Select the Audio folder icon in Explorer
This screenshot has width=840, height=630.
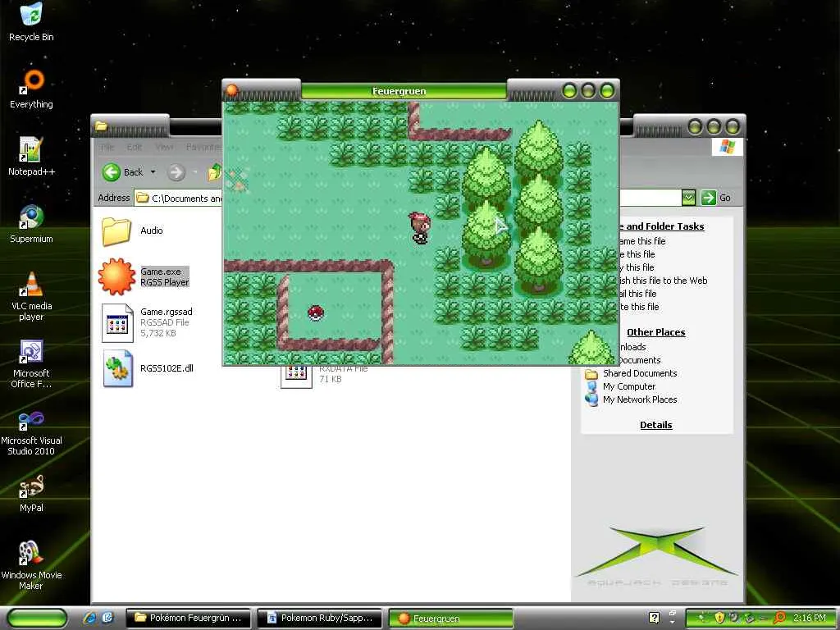click(x=116, y=231)
